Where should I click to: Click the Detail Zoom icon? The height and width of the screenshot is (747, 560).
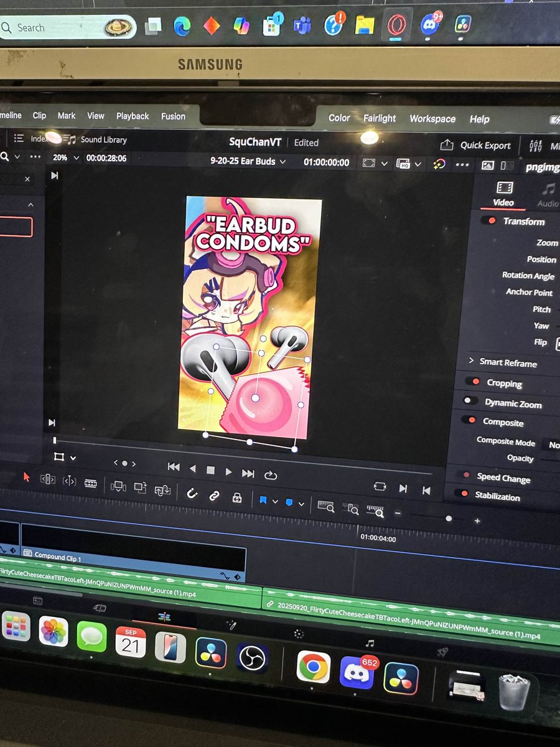coord(350,509)
